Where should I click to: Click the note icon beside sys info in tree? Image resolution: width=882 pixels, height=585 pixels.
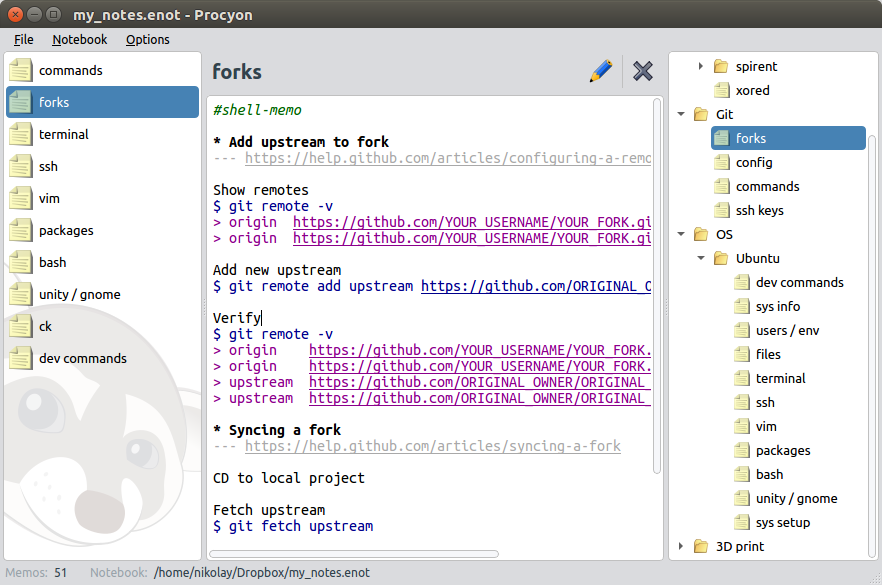point(741,307)
